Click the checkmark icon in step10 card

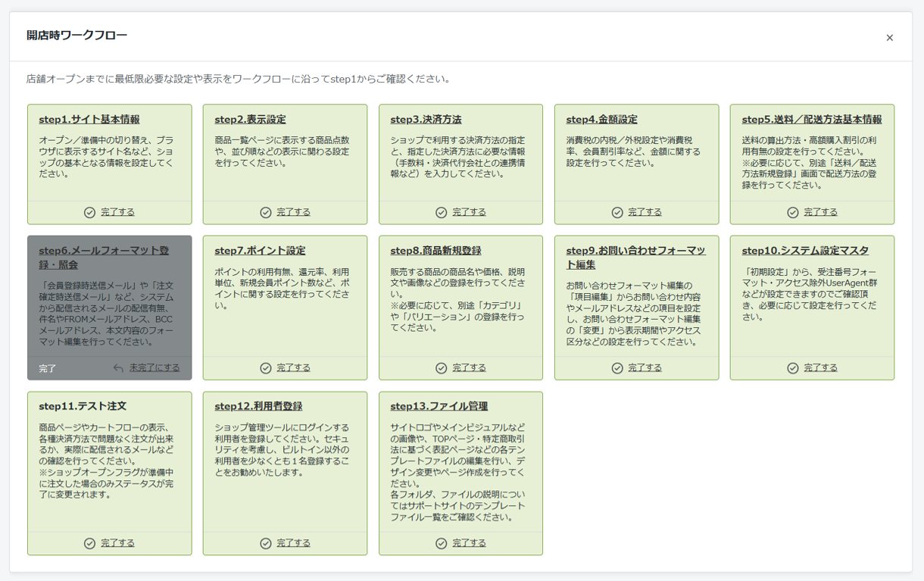(793, 368)
